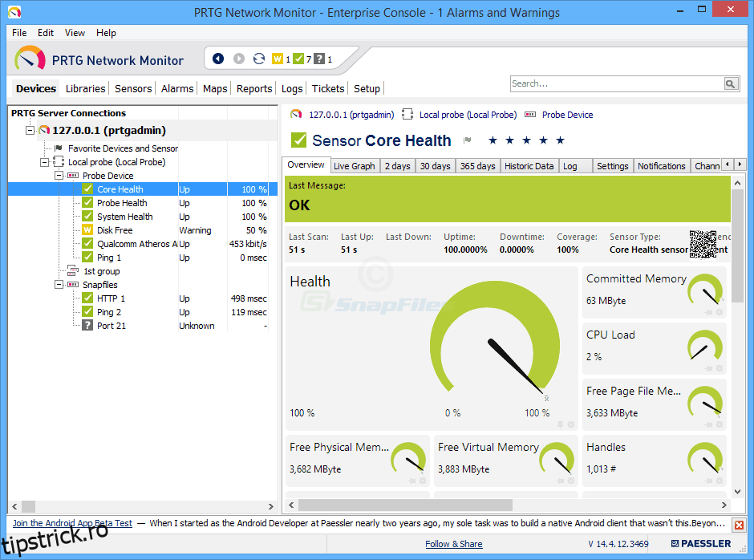Go forward with the grayed arrow button

[238, 59]
